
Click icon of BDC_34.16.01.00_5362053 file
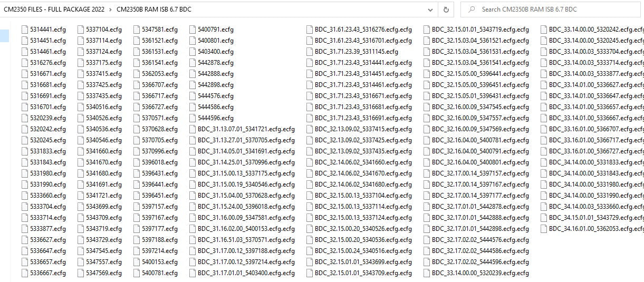click(x=543, y=229)
